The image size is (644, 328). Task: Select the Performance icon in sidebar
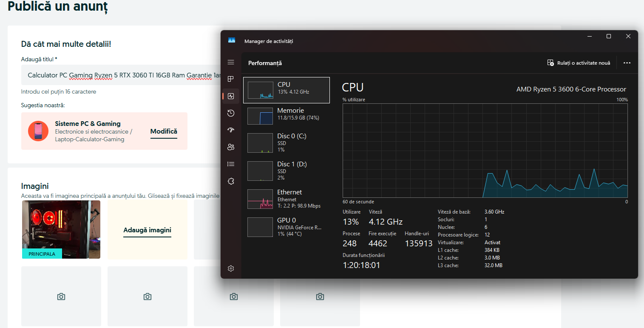tap(231, 96)
